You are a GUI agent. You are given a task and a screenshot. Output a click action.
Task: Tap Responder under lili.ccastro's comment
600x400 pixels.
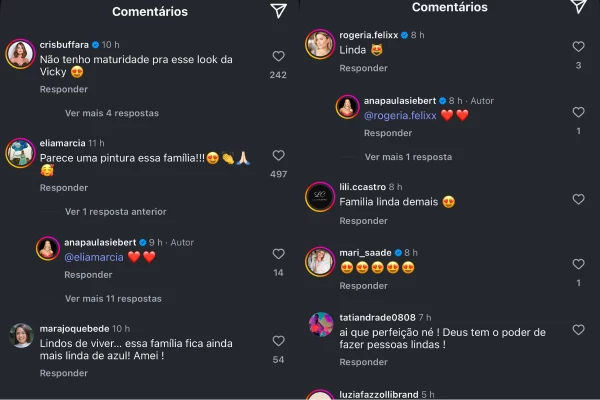[x=364, y=221]
